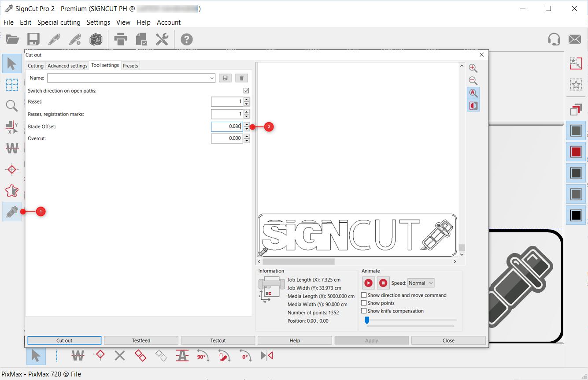Switch to the Presets tab
This screenshot has width=588, height=380.
(130, 66)
